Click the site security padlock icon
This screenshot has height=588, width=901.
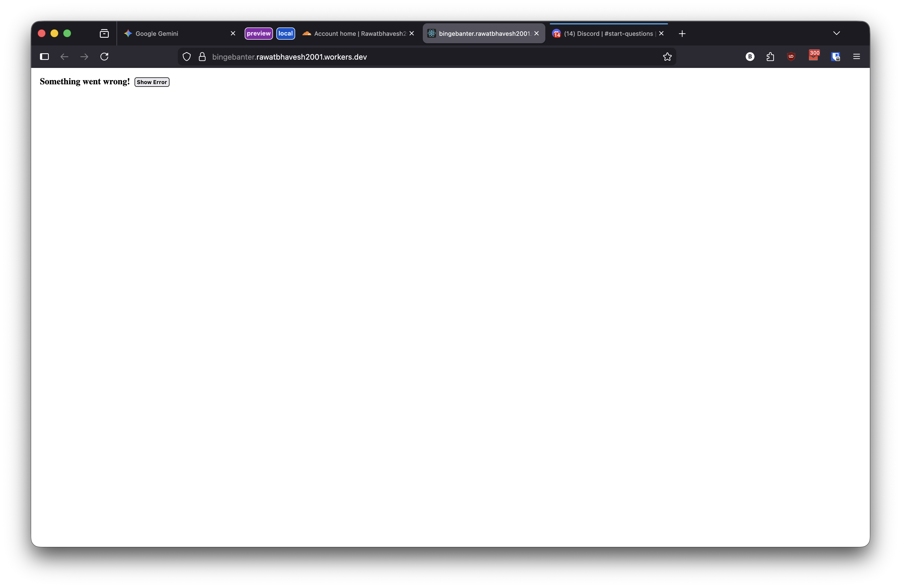click(x=202, y=57)
